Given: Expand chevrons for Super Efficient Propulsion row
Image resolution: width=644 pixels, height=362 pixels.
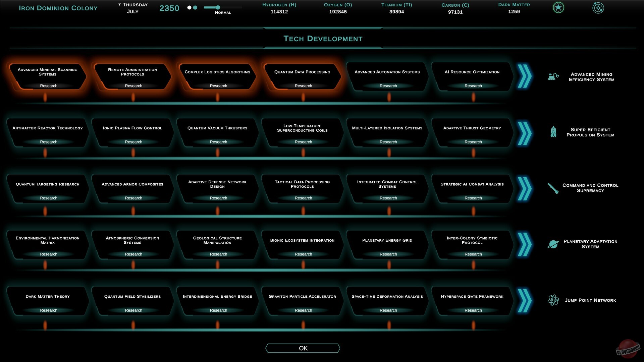Looking at the screenshot, I should [524, 133].
